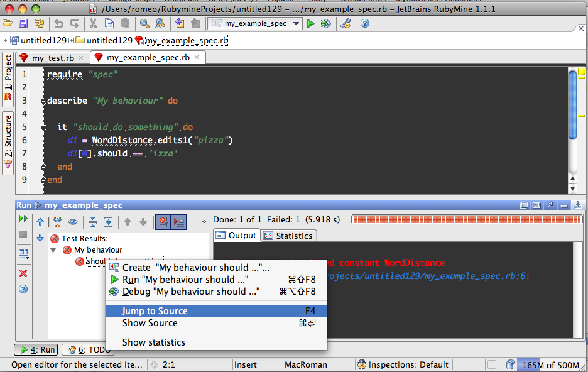Switch to the Statistics tab
The image size is (588, 372).
tap(289, 236)
